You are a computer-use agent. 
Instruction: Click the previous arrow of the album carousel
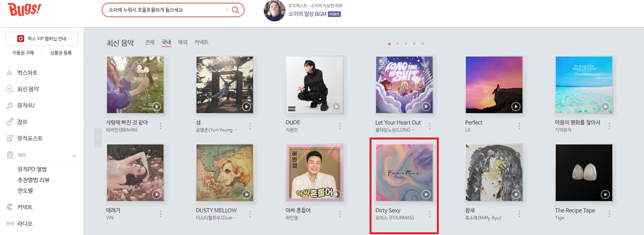click(x=98, y=138)
